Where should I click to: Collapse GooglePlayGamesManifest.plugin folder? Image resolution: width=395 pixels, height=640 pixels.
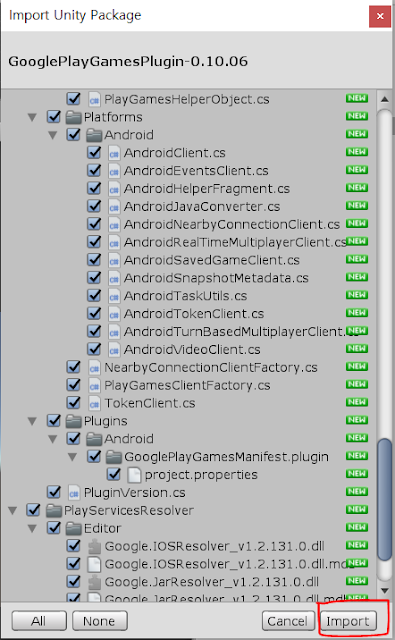click(x=72, y=457)
